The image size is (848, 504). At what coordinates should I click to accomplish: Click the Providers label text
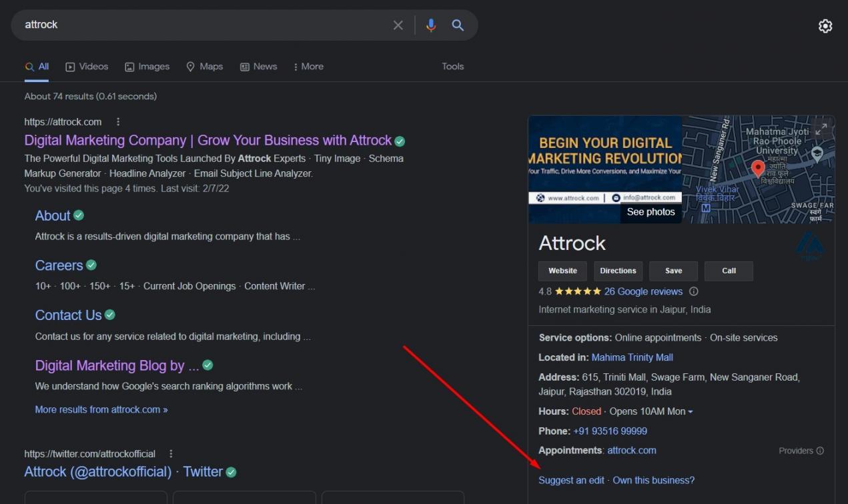tap(796, 451)
